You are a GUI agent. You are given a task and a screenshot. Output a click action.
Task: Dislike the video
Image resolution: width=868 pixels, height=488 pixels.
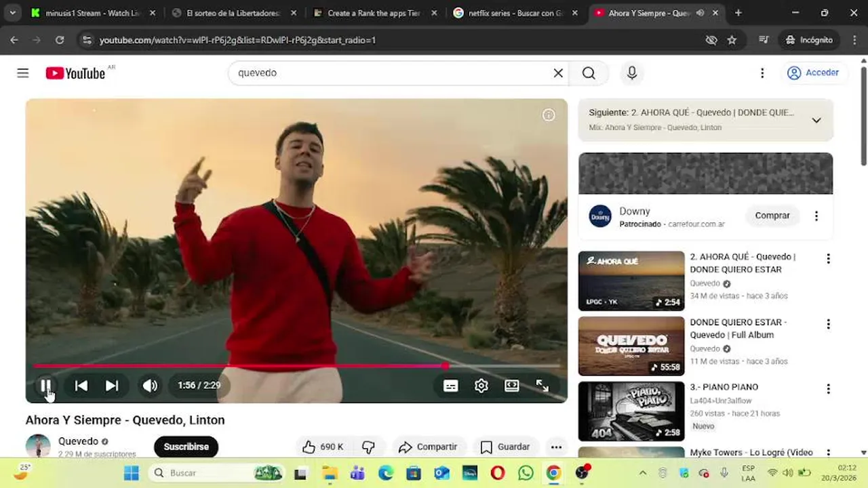click(x=368, y=447)
